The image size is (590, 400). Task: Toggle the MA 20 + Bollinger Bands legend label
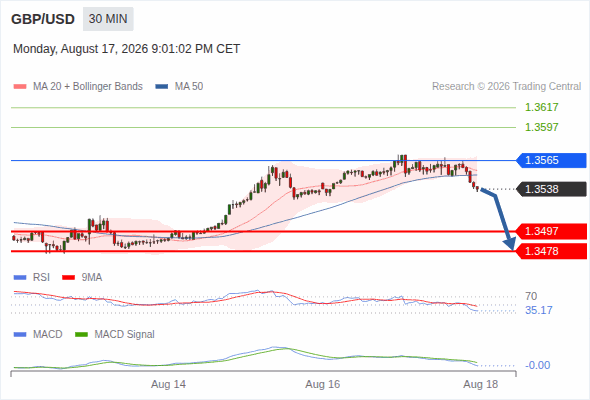pyautogui.click(x=88, y=87)
